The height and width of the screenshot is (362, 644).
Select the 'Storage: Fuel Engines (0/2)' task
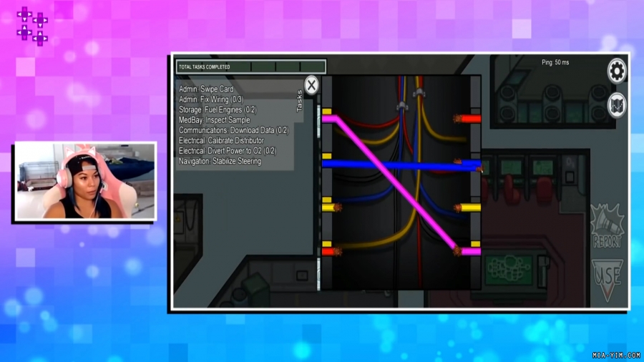(x=218, y=109)
